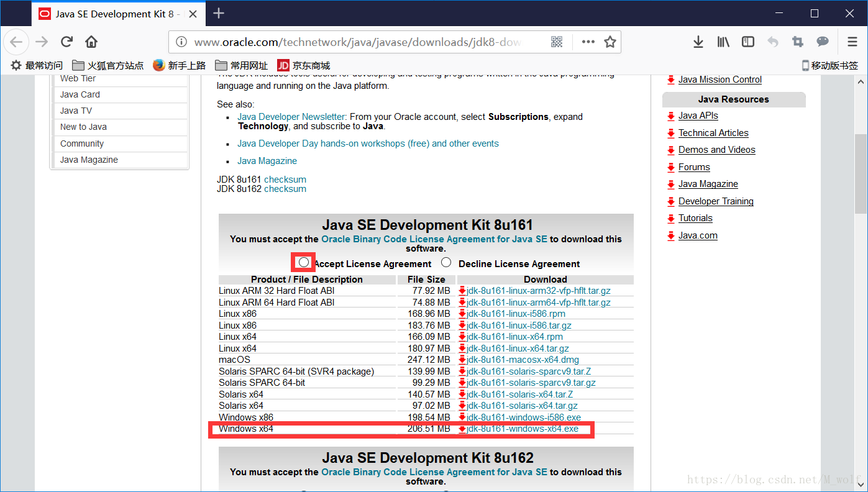Toggle the sidebar view icon
868x492 pixels.
748,42
